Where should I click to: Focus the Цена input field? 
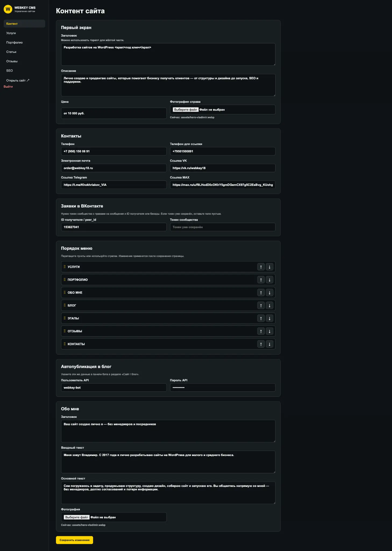tap(114, 113)
